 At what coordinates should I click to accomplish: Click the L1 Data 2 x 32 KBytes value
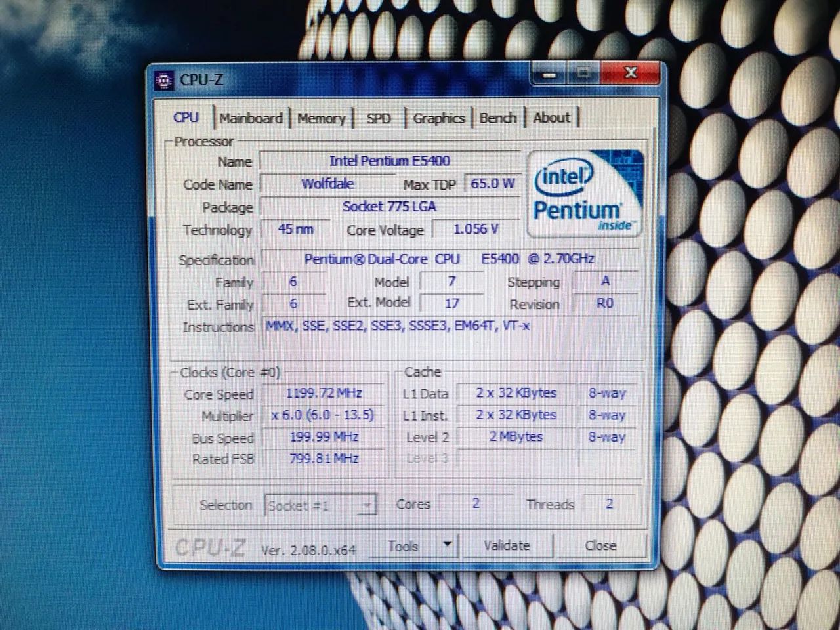point(516,393)
